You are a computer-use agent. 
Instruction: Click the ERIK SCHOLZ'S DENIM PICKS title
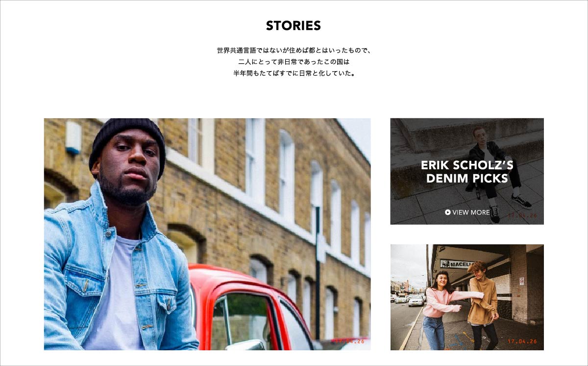coord(467,172)
